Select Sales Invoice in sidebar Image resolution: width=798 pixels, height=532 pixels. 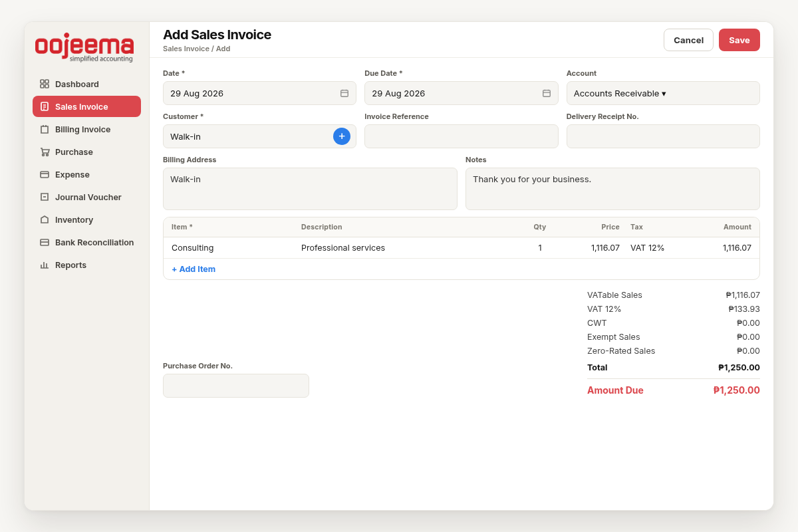pos(86,106)
